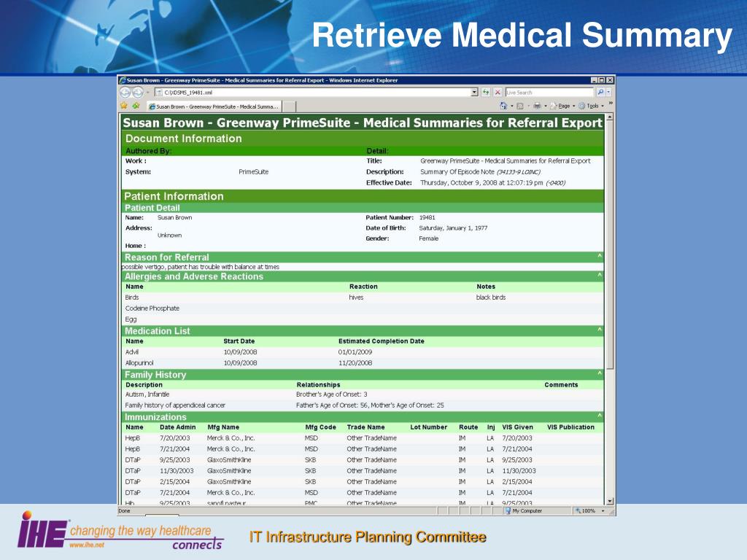Go back with the browser Back arrow
The image size is (747, 560).
pos(125,93)
